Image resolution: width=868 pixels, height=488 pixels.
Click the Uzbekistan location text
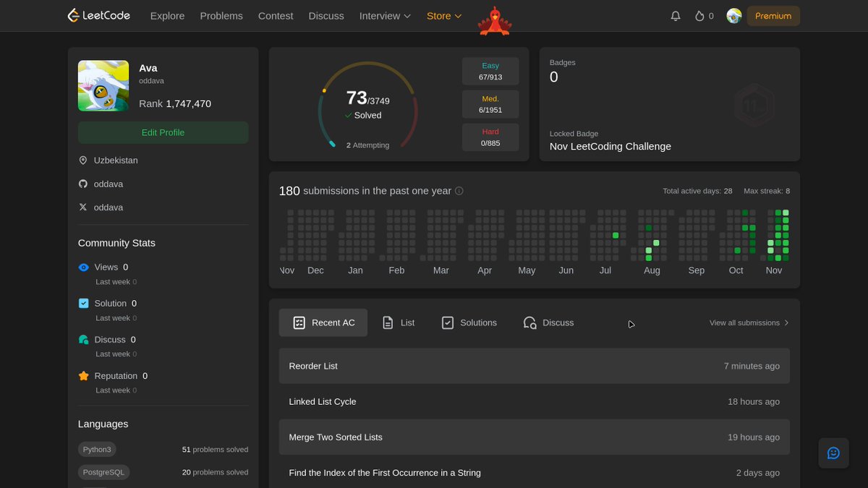[116, 160]
